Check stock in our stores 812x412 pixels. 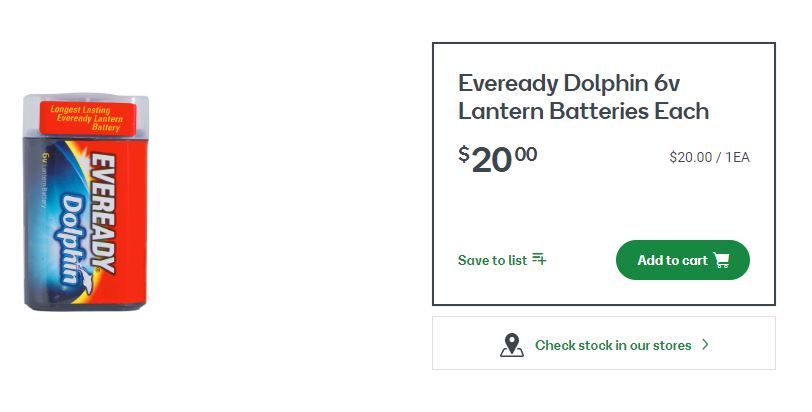(612, 345)
